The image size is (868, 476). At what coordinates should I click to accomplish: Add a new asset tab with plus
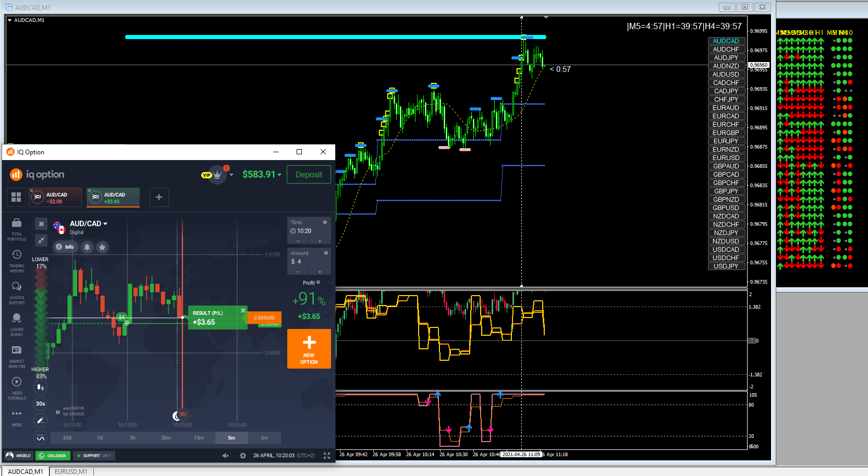159,197
